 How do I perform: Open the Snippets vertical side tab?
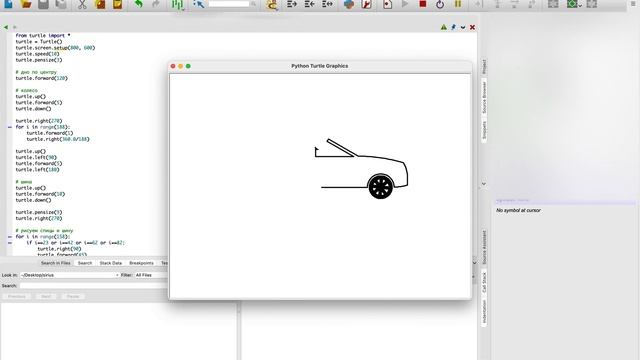[x=484, y=131]
